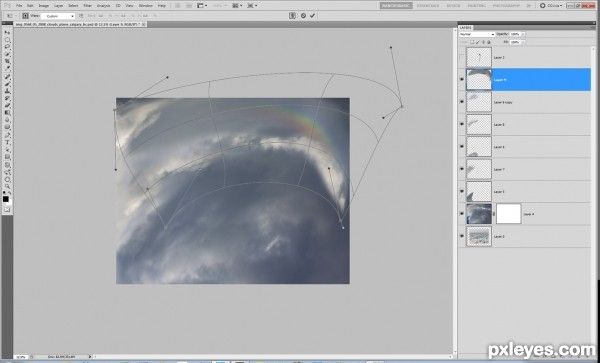
Task: Select the Eraser tool
Action: coord(7,105)
